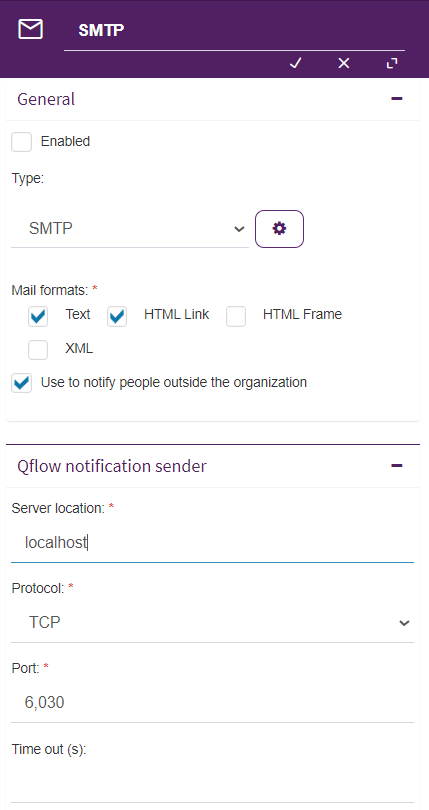Click the Server location input field

pos(212,543)
